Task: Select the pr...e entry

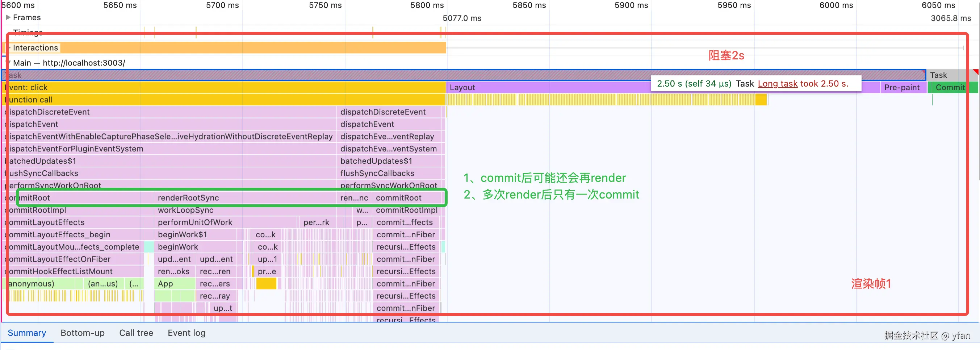Action: pyautogui.click(x=267, y=271)
